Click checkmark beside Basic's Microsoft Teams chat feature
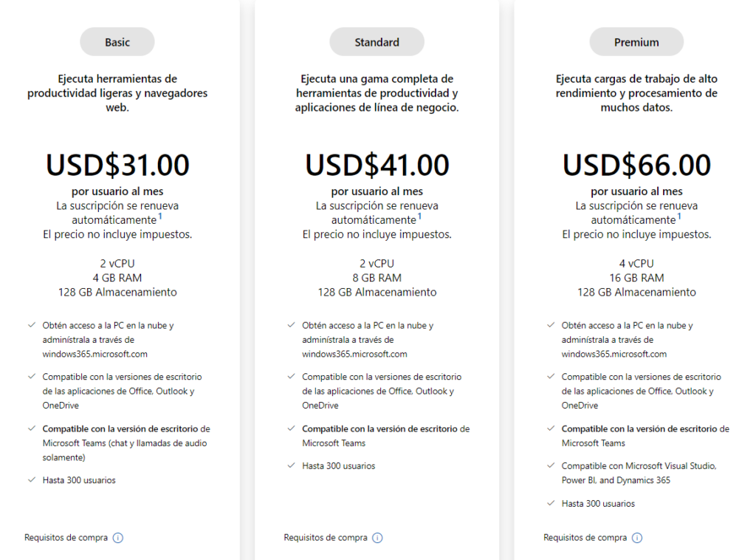 32,428
